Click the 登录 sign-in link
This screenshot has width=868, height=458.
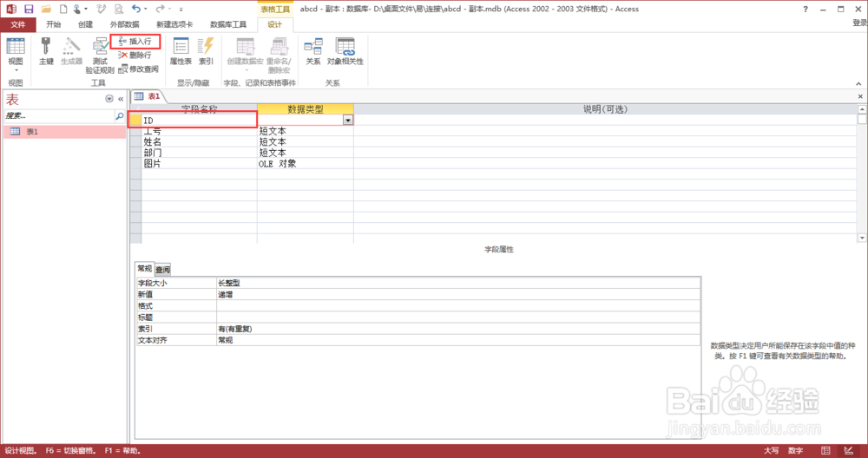coord(859,23)
